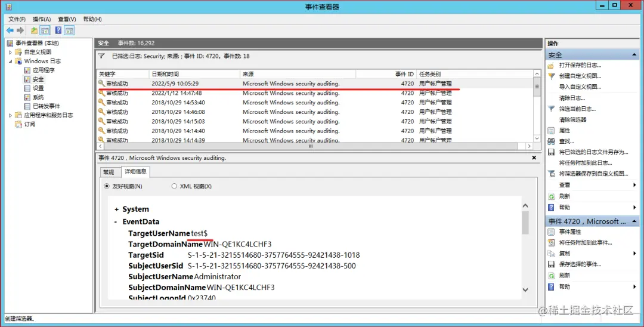Click the 查找 binoculars icon

[x=552, y=141]
